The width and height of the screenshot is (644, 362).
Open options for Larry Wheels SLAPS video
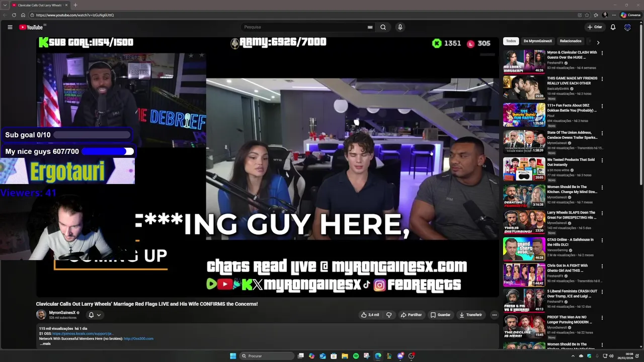602,213
